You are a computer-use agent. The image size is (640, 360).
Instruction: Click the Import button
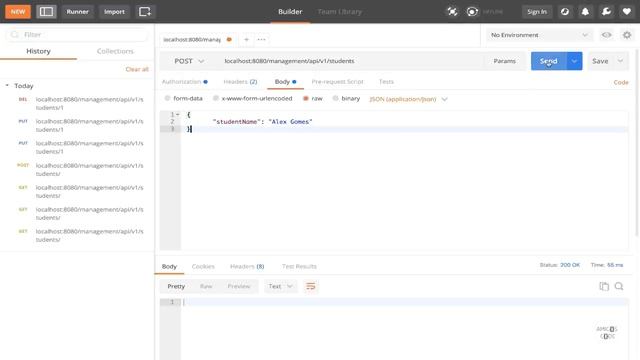tap(114, 11)
